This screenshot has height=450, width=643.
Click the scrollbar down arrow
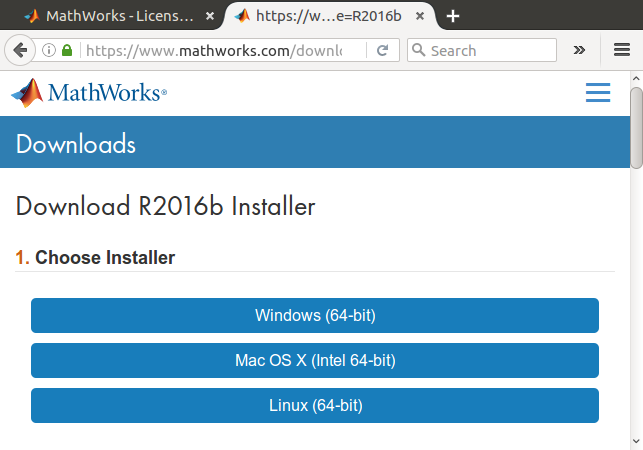636,441
